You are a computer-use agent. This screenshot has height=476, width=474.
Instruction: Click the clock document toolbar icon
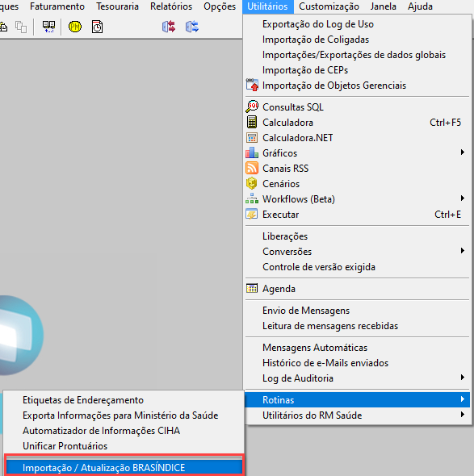[97, 27]
